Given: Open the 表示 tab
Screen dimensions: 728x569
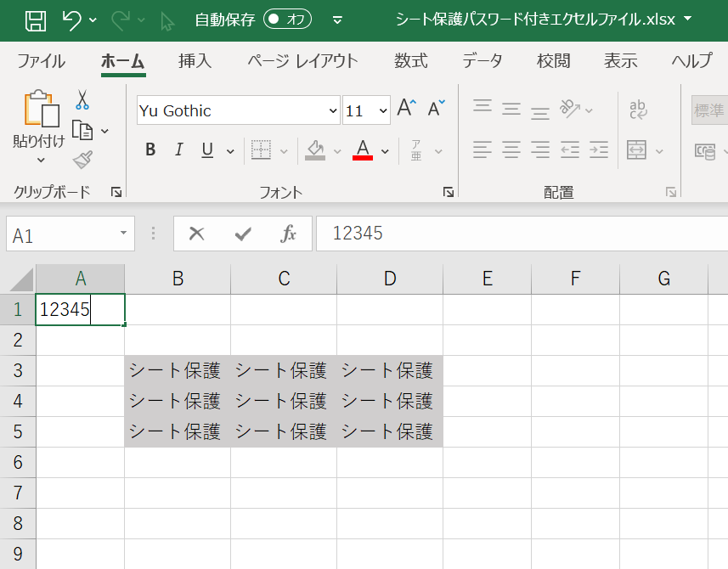Looking at the screenshot, I should [x=621, y=61].
